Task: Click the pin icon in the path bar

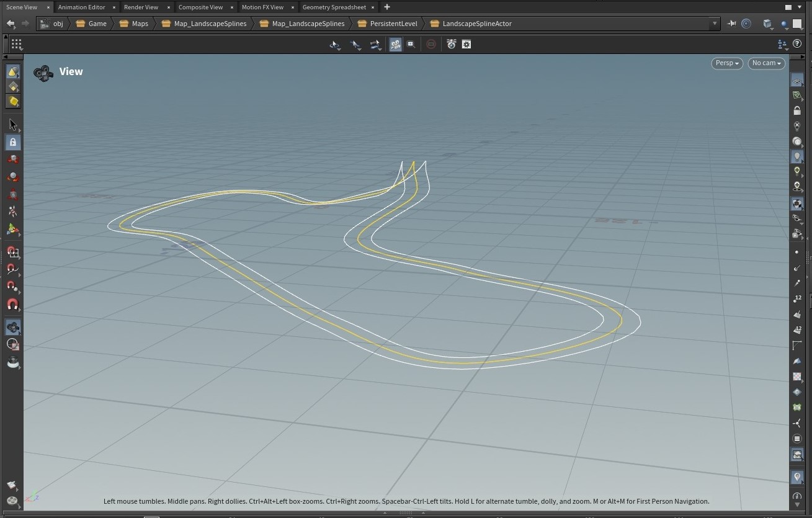Action: [731, 24]
